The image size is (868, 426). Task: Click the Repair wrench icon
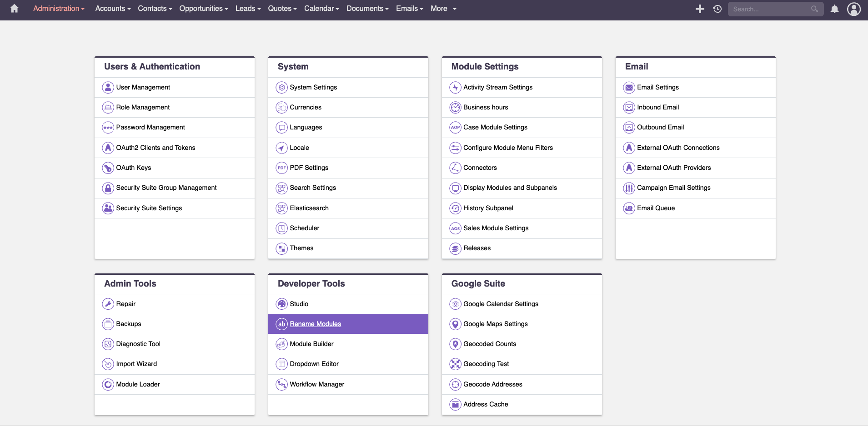(108, 304)
